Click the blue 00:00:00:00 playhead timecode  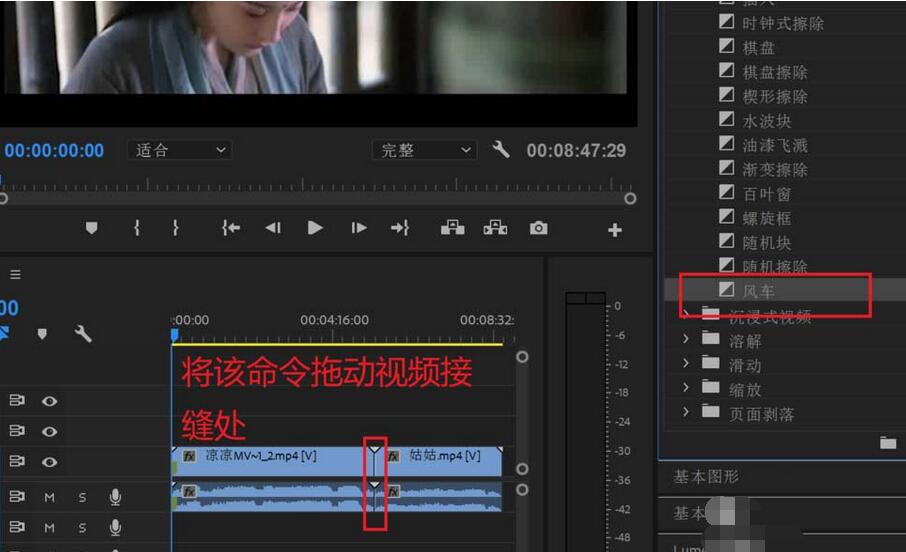point(54,150)
